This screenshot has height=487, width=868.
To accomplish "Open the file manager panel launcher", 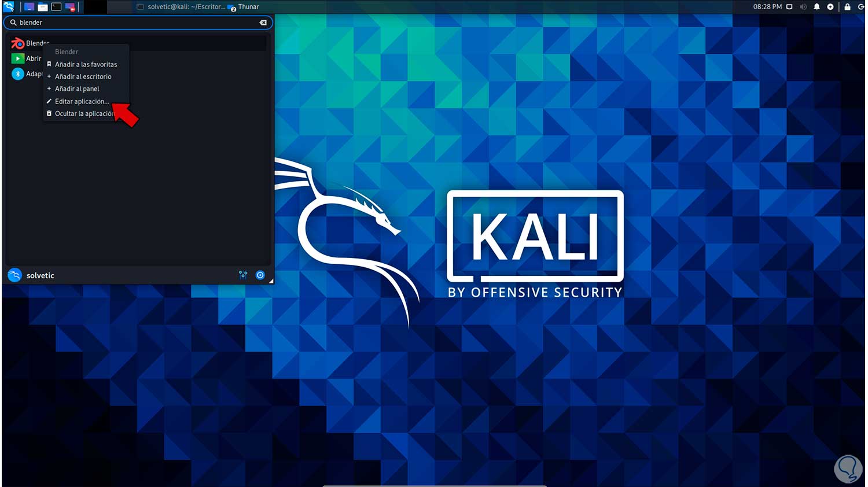I will coord(43,7).
